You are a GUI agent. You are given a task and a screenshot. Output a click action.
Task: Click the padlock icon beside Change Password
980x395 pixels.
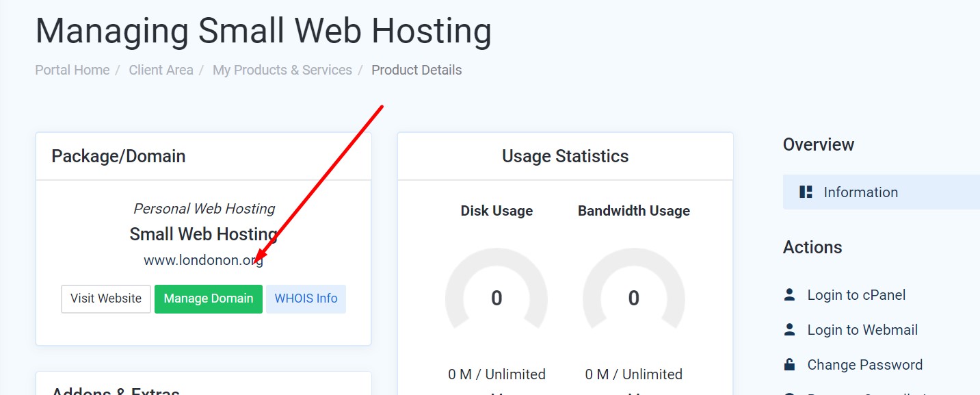[x=789, y=364]
